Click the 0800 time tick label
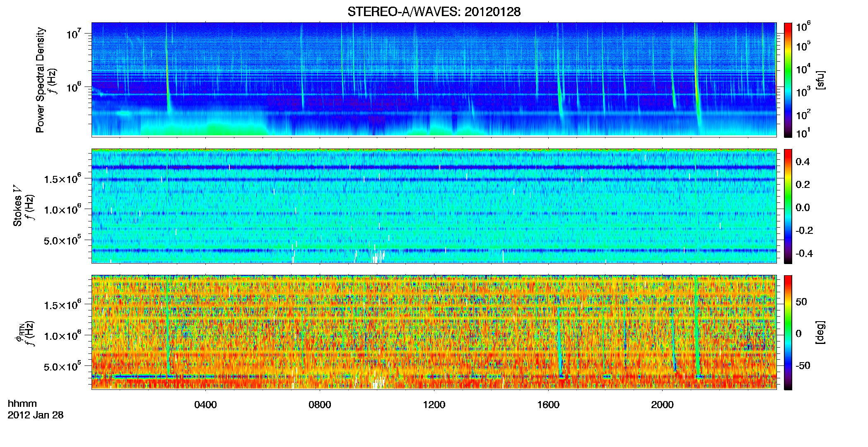This screenshot has height=447, width=868. [320, 404]
